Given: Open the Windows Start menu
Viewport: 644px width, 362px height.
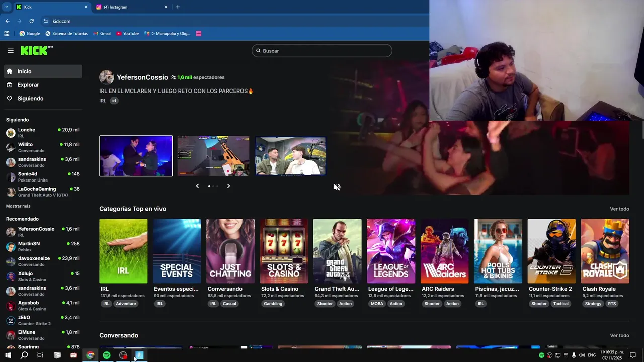Looking at the screenshot, I should (x=8, y=355).
